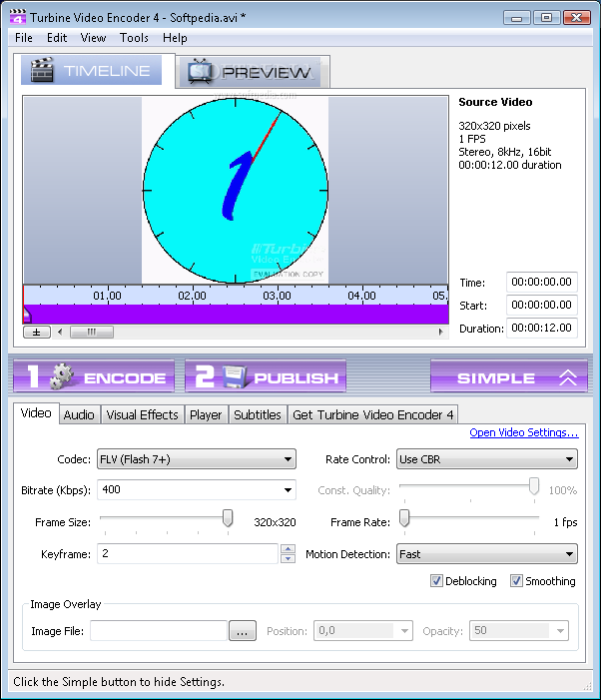Click the Frame Size slider handle
This screenshot has height=700, width=601.
[x=228, y=518]
